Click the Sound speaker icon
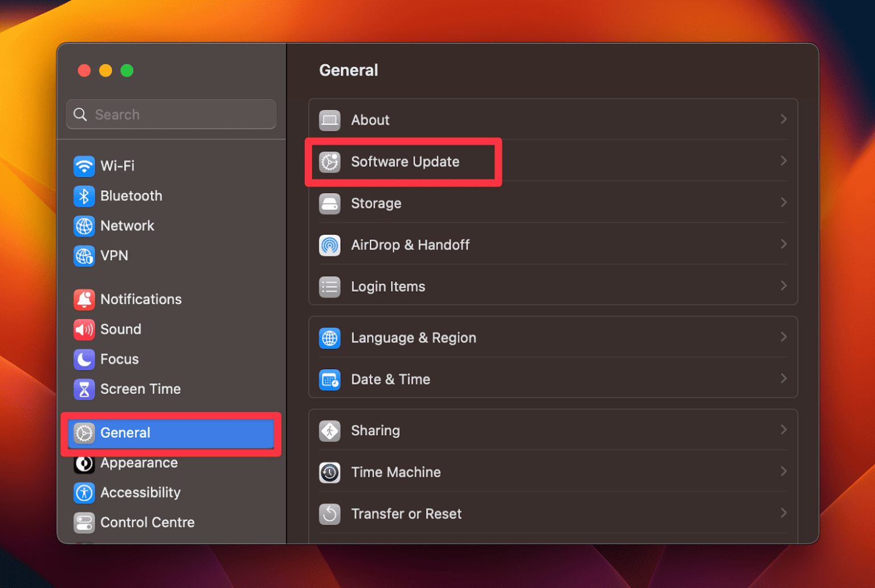Screen dimensions: 875x588 [x=84, y=329]
